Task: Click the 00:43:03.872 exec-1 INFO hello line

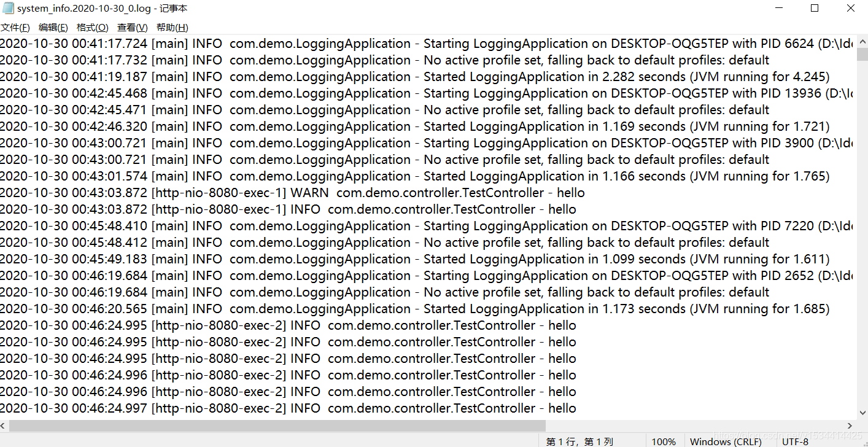Action: coord(289,209)
